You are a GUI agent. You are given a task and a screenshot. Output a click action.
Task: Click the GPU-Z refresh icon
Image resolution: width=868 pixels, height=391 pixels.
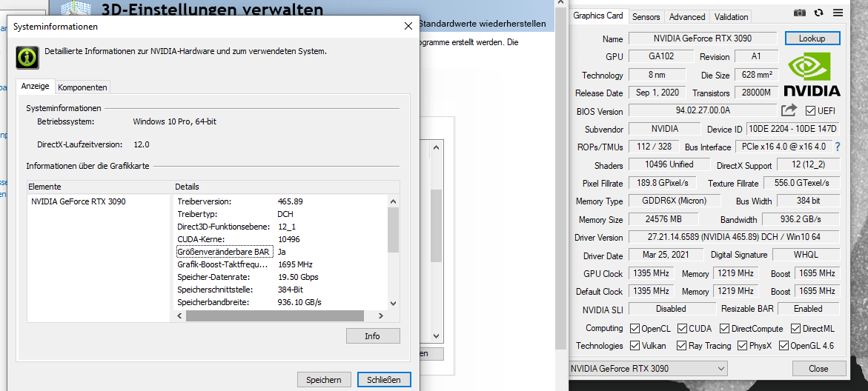pos(819,13)
